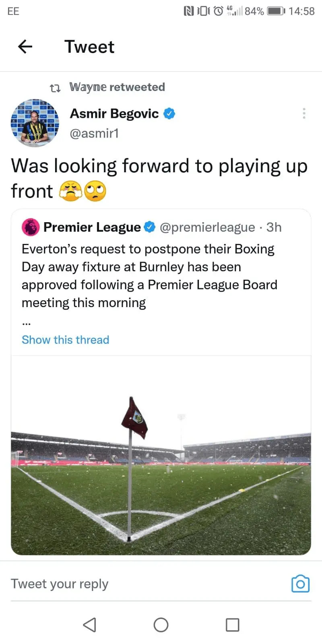Tap the retweet icon beside Wayne retweeted
322x644 pixels.
click(x=55, y=87)
